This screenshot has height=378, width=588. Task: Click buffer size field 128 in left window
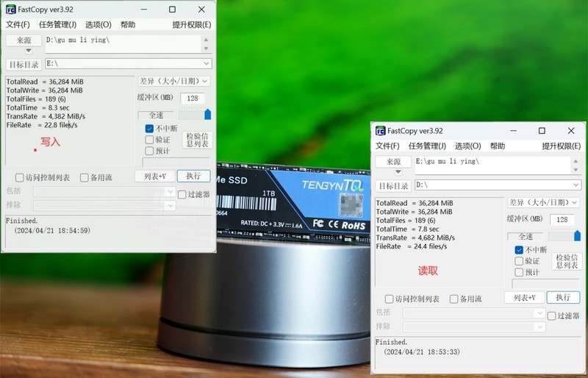(x=193, y=99)
